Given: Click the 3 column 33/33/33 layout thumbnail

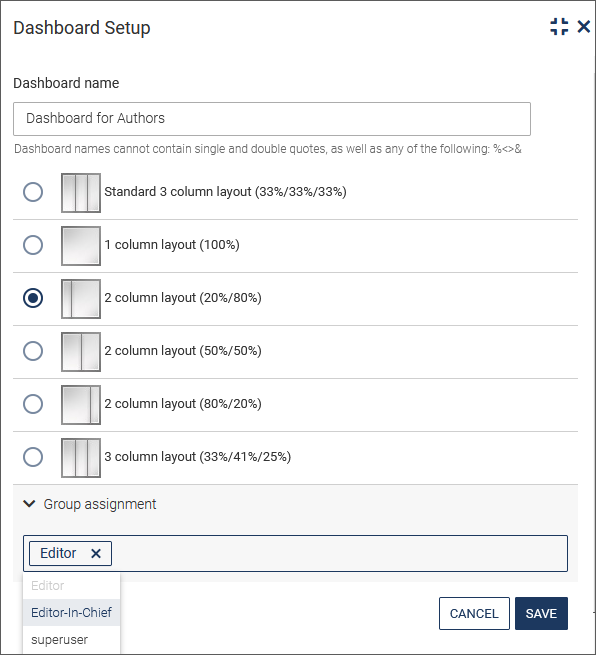Looking at the screenshot, I should [81, 193].
